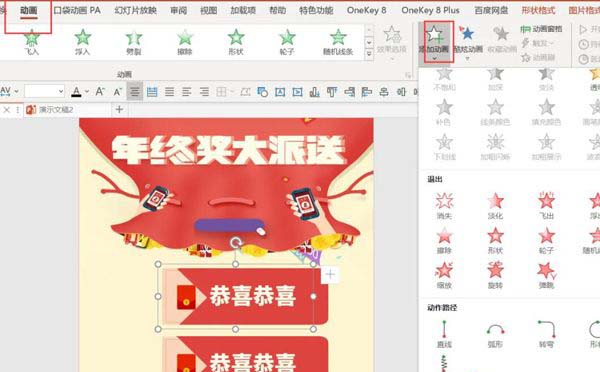This screenshot has height=372, width=600.
Task: Choose the 形状 (Shape) exit effect
Action: (x=495, y=240)
